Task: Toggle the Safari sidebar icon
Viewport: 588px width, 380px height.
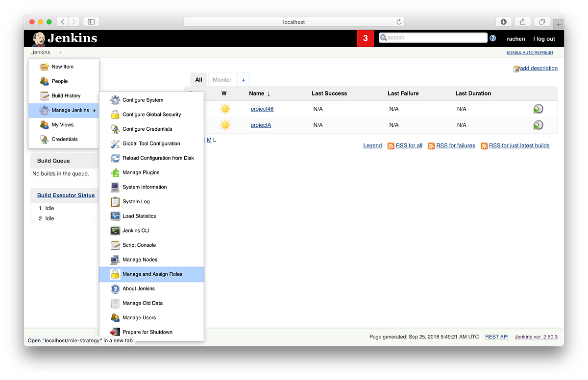Action: click(91, 22)
